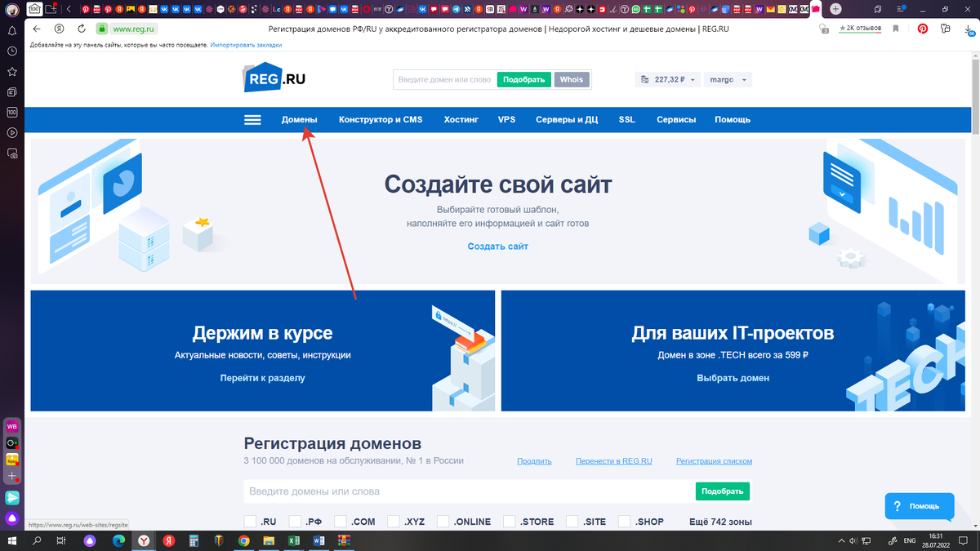Click the REG.RU logo

coord(274,78)
